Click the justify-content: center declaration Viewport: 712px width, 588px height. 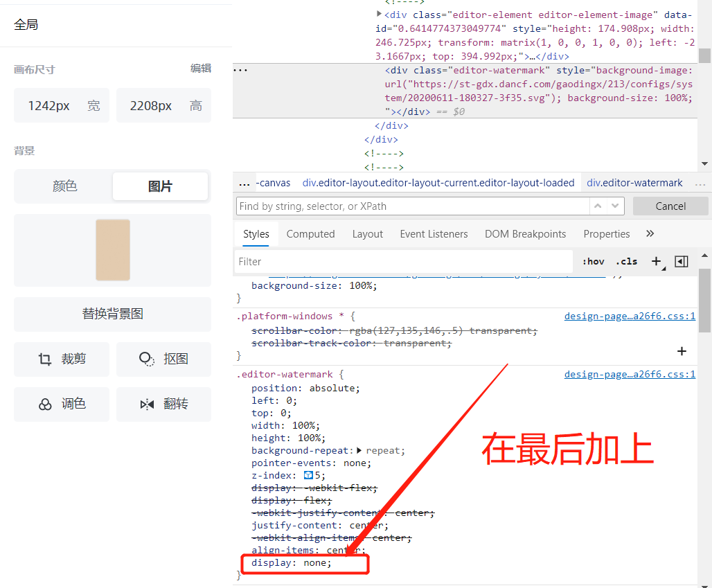[320, 526]
